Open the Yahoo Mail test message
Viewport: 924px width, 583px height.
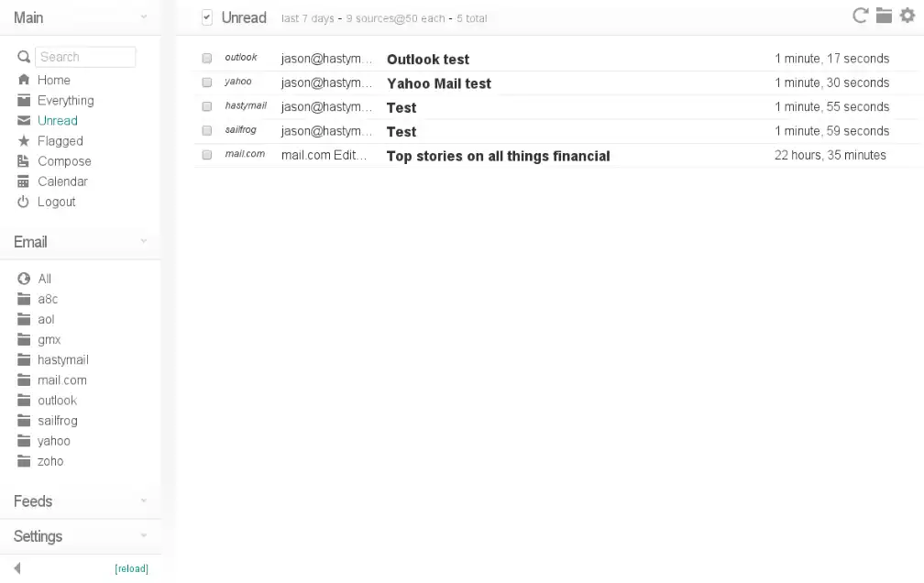click(x=438, y=83)
